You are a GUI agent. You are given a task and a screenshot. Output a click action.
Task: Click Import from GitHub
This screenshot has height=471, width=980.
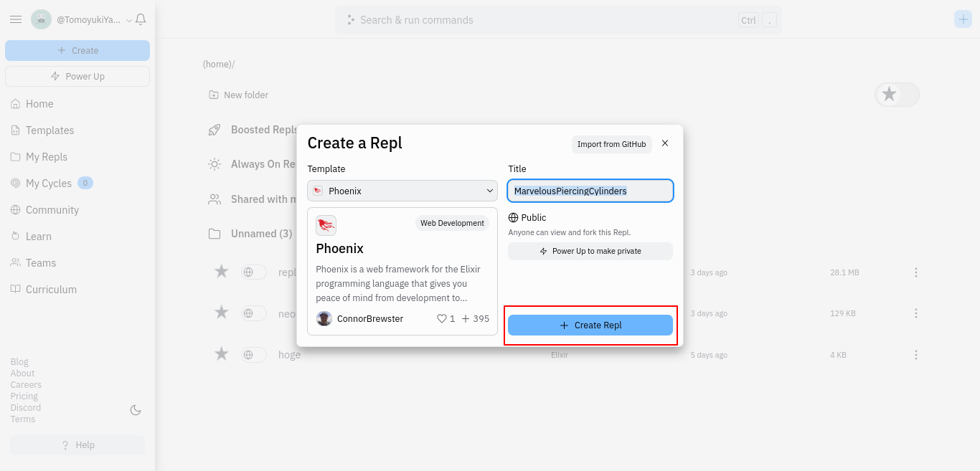[611, 144]
